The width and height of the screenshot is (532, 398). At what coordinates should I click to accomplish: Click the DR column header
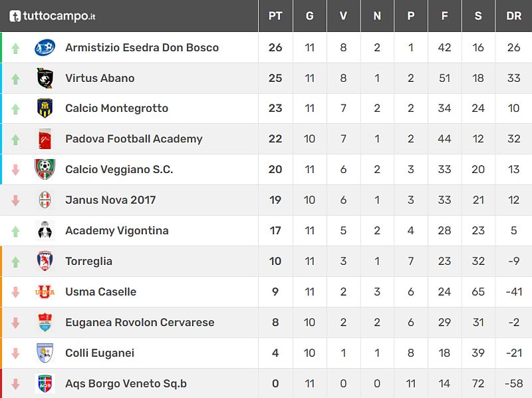pyautogui.click(x=513, y=16)
